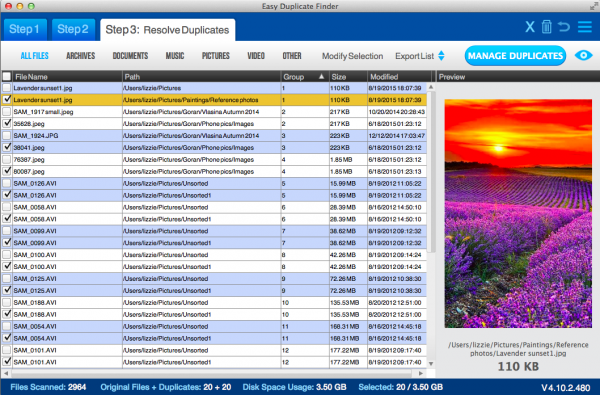This screenshot has height=395, width=600.
Task: Click the Export List up-down arrows
Action: coord(441,56)
